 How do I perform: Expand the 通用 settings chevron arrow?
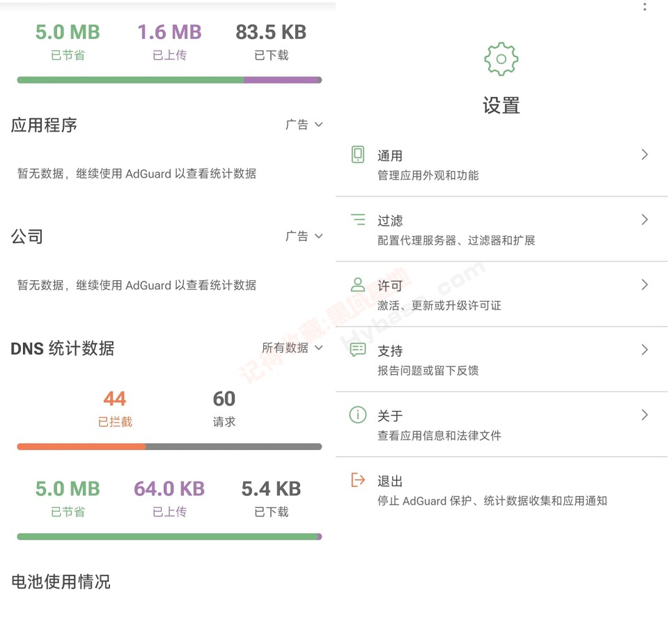tap(644, 155)
